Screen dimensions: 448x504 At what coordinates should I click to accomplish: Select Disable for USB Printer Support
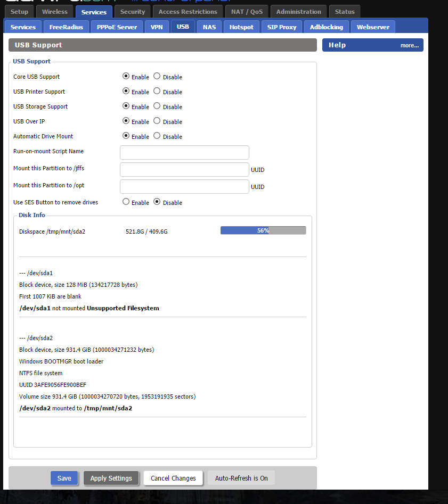157,92
